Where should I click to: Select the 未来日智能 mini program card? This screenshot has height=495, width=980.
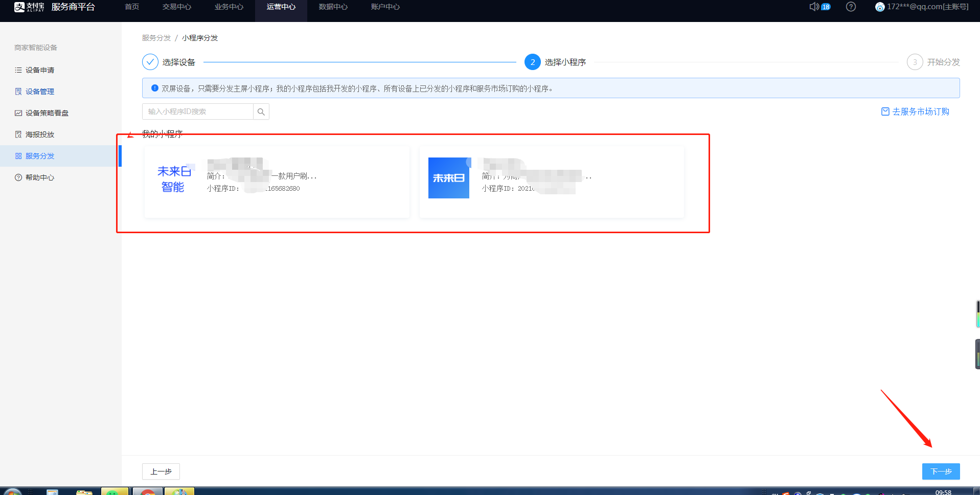pyautogui.click(x=277, y=182)
